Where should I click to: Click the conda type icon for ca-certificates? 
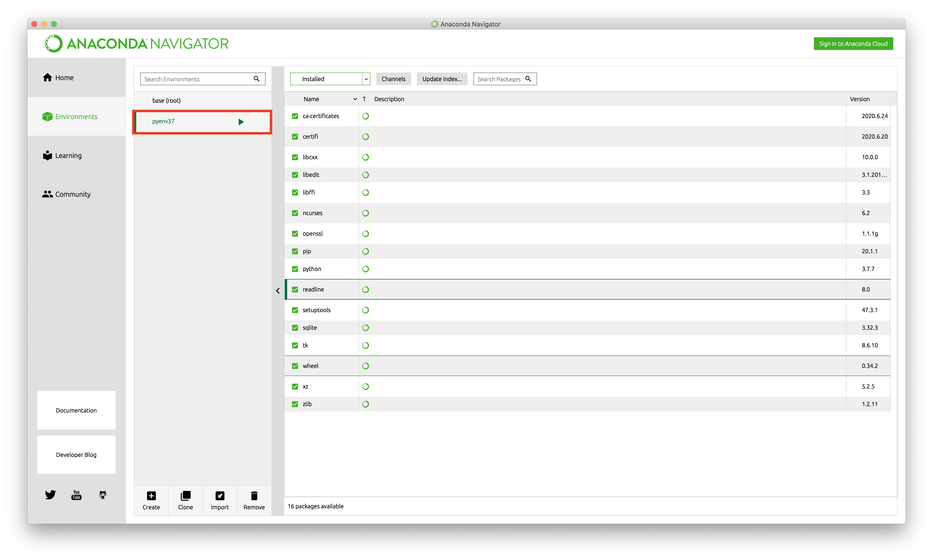pyautogui.click(x=365, y=116)
